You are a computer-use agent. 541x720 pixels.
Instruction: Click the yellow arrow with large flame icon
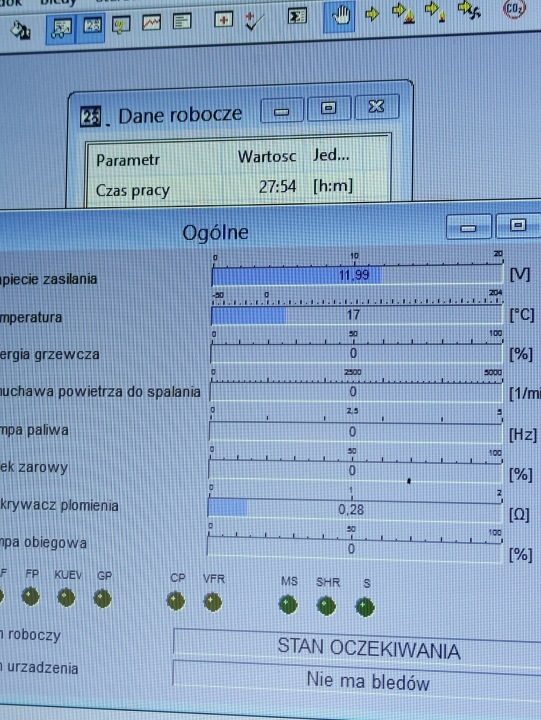(x=403, y=13)
